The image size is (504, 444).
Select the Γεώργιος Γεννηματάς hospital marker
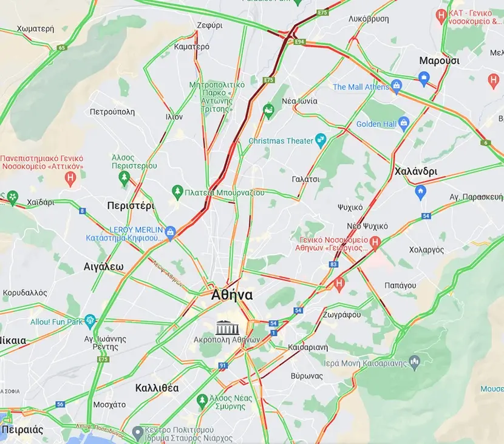coord(375,242)
